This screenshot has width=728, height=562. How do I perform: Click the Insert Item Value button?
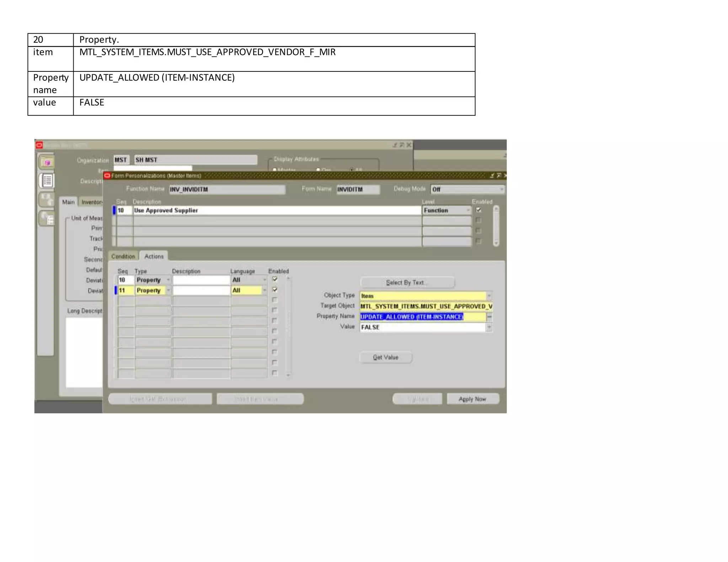point(260,399)
